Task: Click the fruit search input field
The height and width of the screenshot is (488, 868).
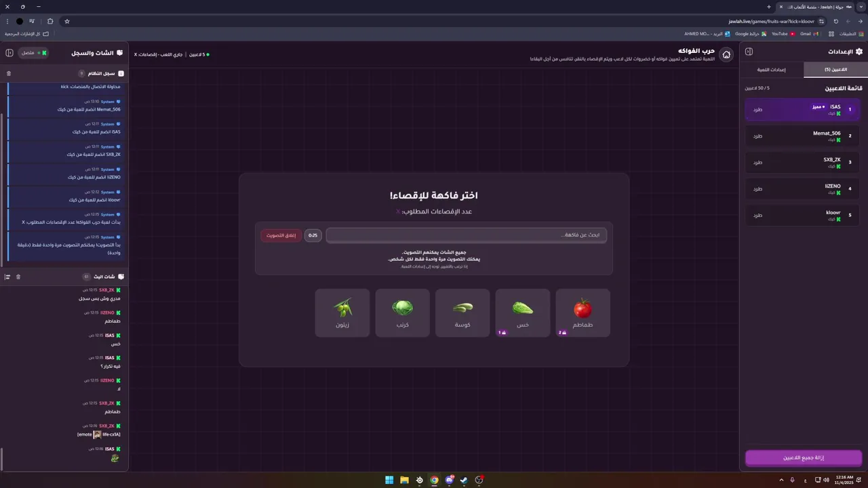Action: (467, 235)
